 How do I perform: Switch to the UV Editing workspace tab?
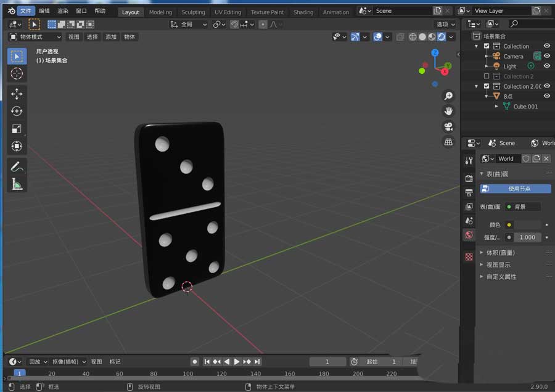pyautogui.click(x=228, y=12)
